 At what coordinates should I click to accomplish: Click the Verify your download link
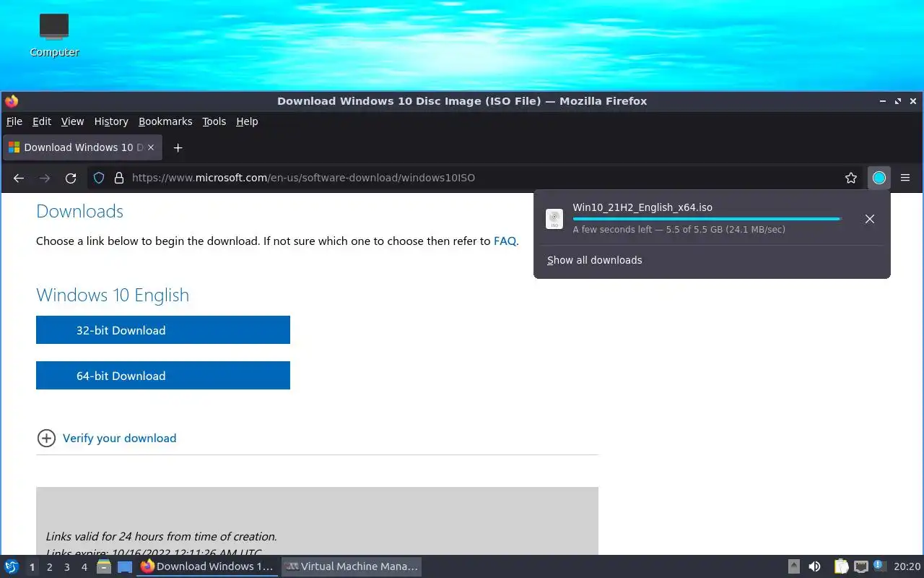click(120, 438)
